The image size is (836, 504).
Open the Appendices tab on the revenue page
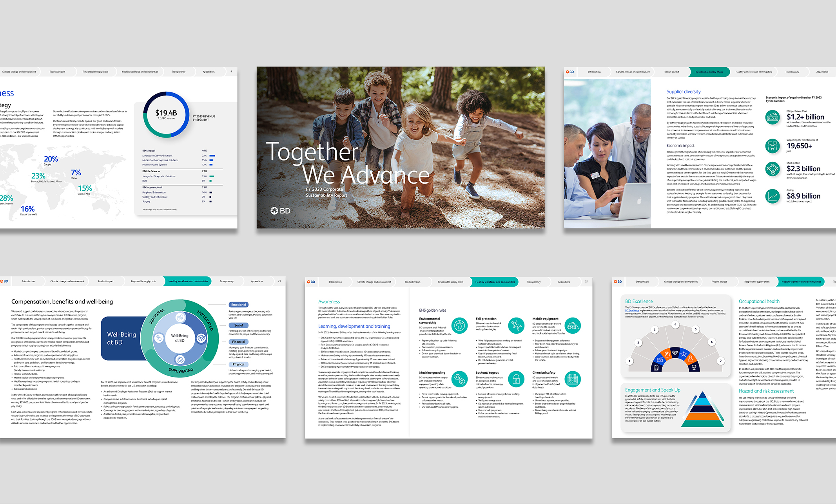(x=209, y=72)
